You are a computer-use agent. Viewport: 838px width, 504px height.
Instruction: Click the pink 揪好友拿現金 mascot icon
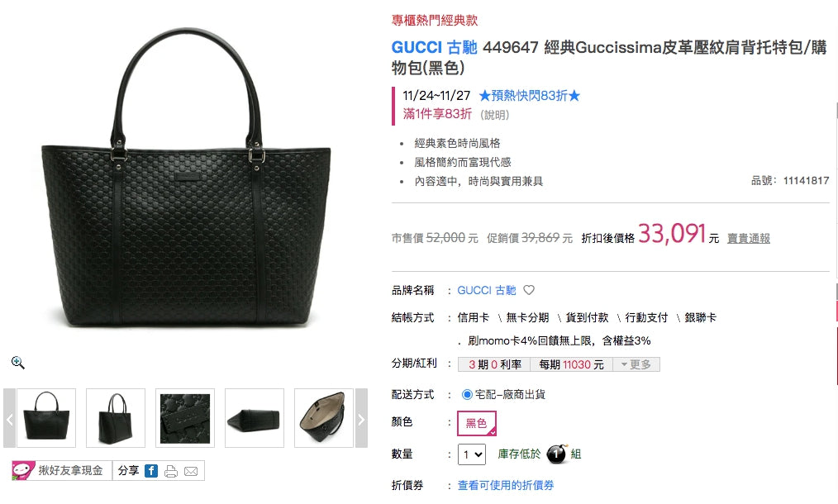pos(23,470)
